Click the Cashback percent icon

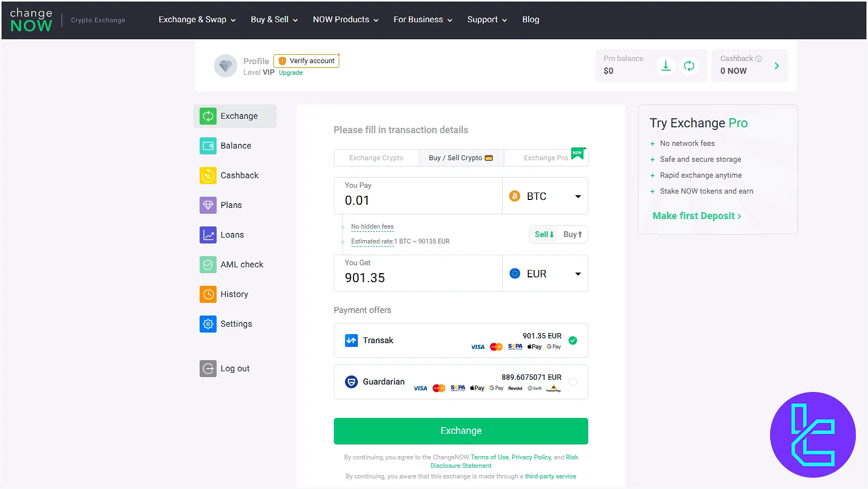point(208,176)
